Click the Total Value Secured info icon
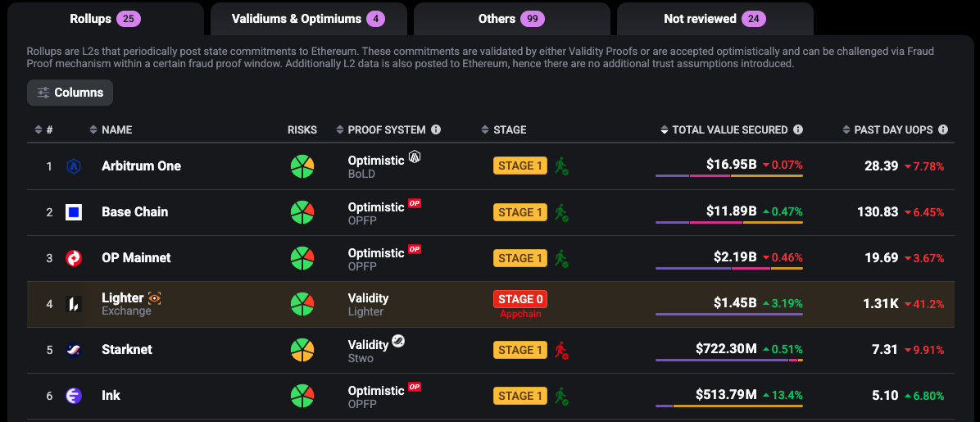 pos(798,129)
